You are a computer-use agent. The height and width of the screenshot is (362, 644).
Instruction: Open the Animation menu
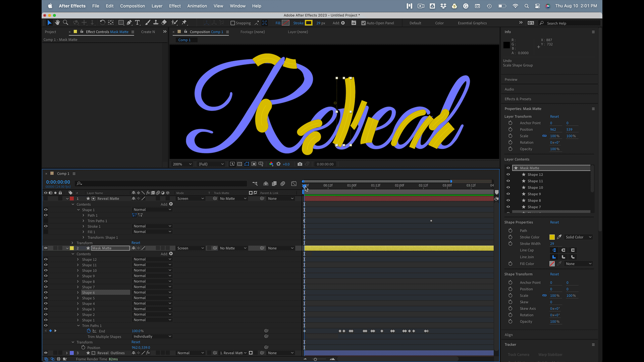tap(197, 6)
